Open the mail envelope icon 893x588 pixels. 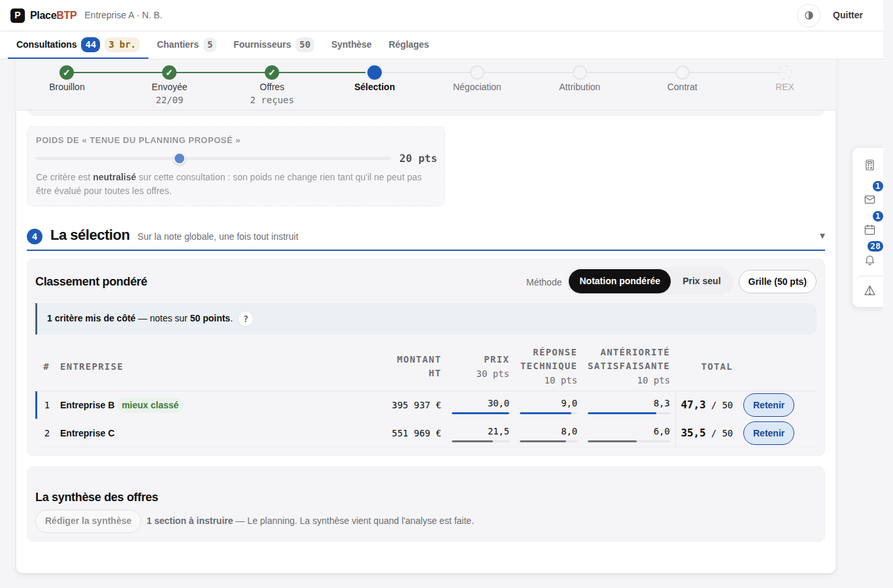point(869,199)
